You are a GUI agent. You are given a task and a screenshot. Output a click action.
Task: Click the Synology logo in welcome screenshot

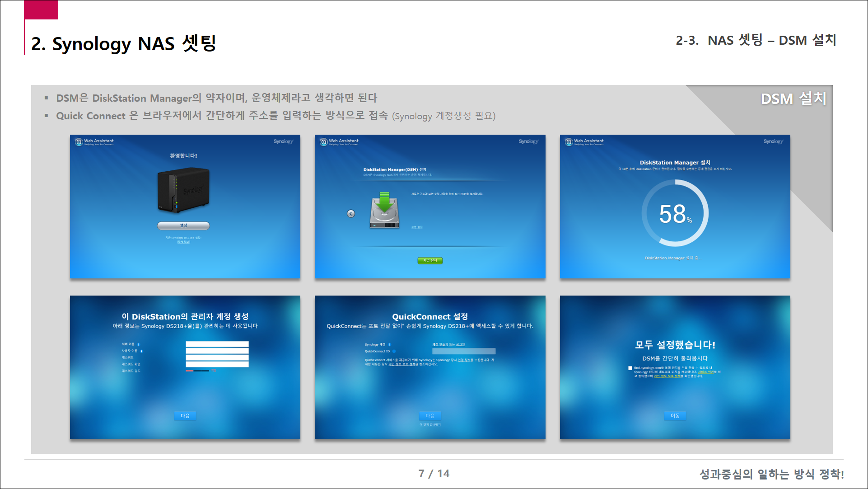click(x=283, y=142)
